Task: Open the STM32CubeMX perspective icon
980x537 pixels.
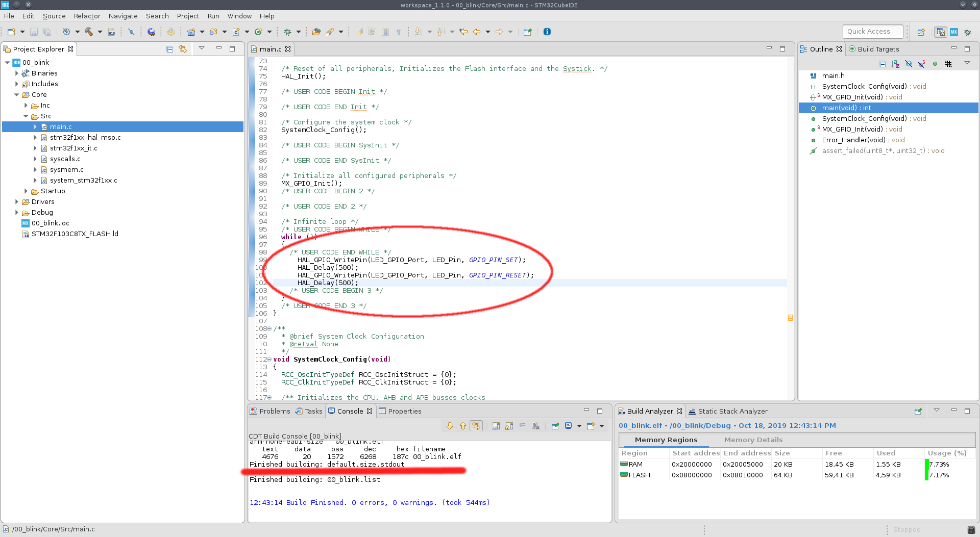Action: tap(954, 31)
